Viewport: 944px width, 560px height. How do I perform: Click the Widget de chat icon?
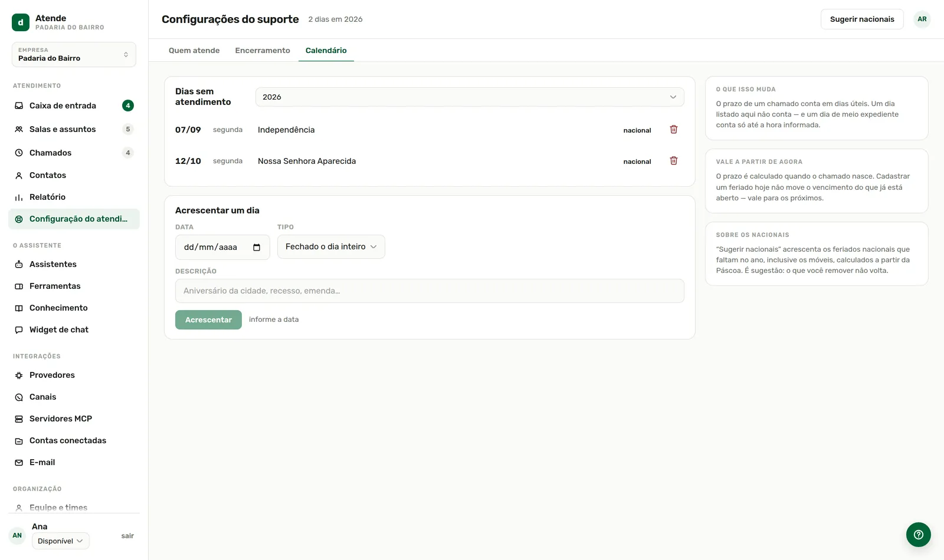coord(19,330)
